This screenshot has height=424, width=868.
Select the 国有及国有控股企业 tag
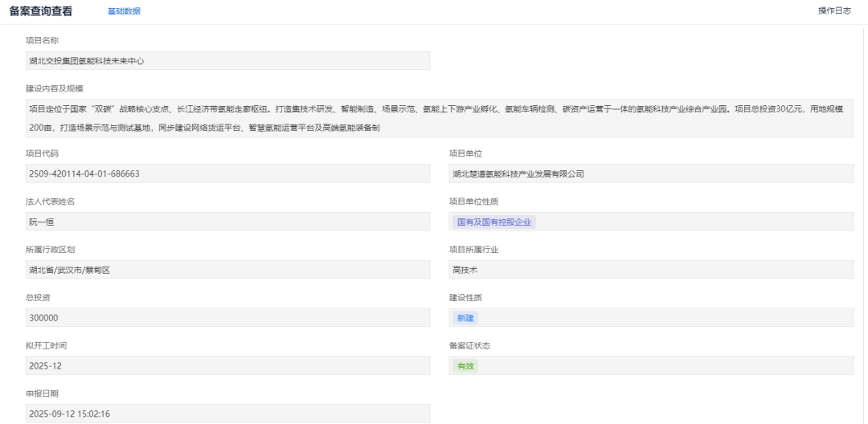494,222
